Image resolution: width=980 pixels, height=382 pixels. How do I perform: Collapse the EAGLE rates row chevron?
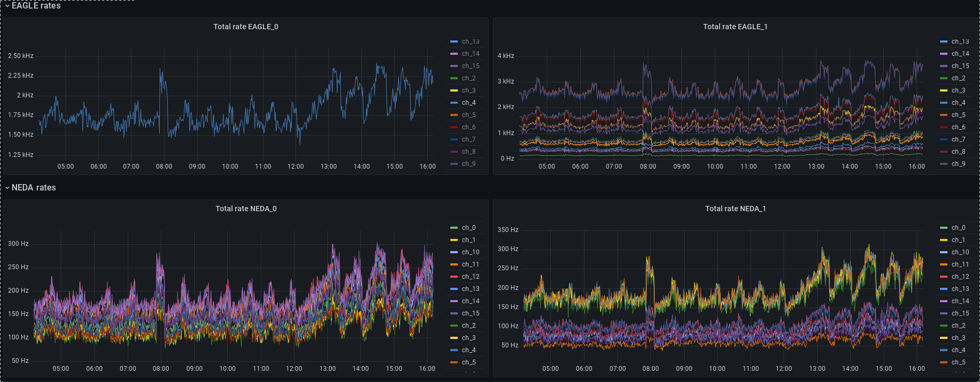point(7,6)
